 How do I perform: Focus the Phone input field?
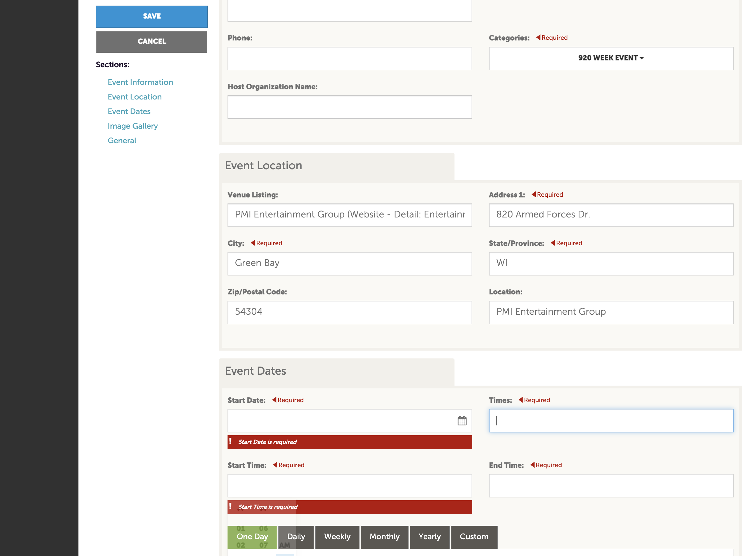click(350, 58)
